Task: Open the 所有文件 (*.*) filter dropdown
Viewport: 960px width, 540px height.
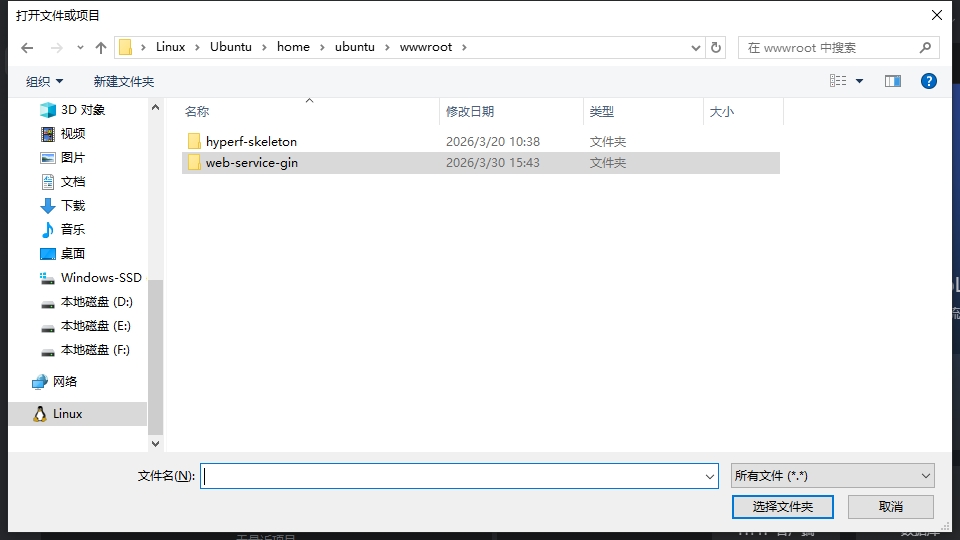Action: (x=833, y=476)
